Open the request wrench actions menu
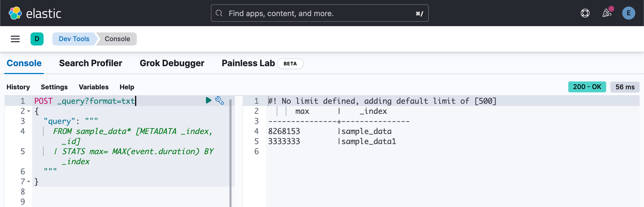 220,101
